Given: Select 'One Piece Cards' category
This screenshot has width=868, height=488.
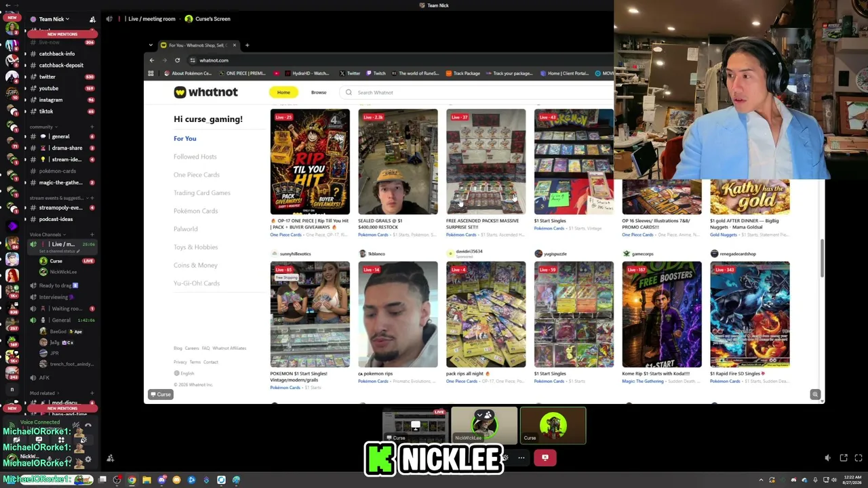Looking at the screenshot, I should tap(197, 175).
